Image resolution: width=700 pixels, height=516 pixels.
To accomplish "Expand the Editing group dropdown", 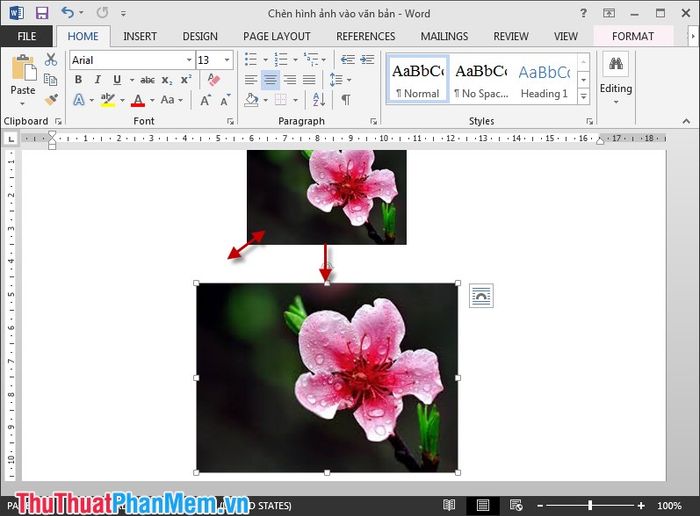I will pos(616,100).
